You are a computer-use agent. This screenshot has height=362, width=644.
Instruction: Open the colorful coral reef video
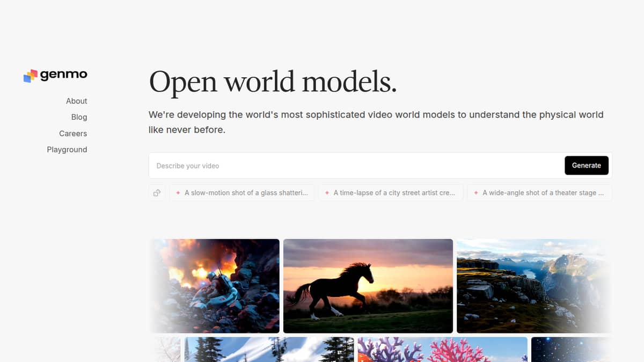(x=443, y=349)
